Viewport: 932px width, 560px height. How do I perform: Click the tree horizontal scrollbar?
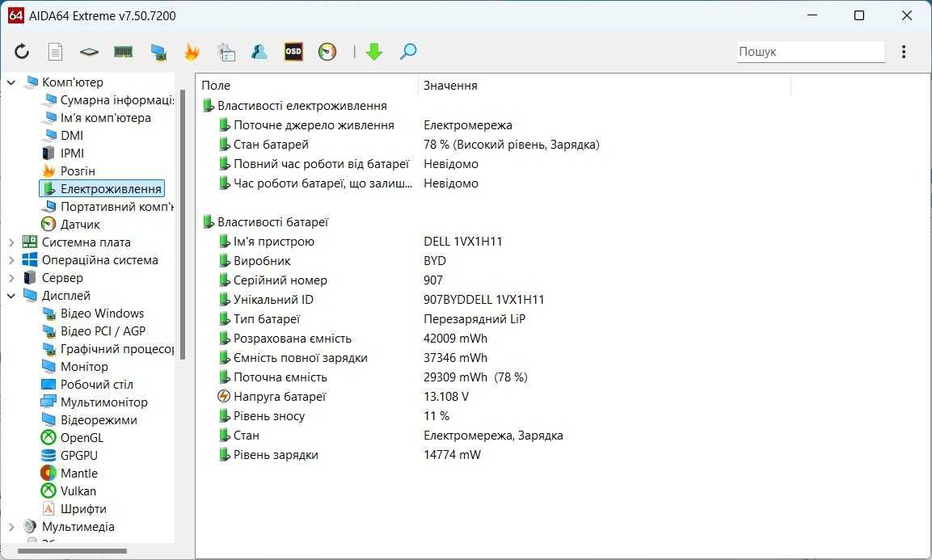click(x=73, y=551)
